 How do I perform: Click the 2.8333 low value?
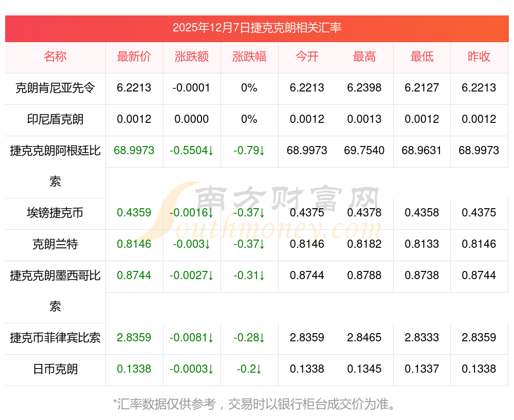(422, 337)
